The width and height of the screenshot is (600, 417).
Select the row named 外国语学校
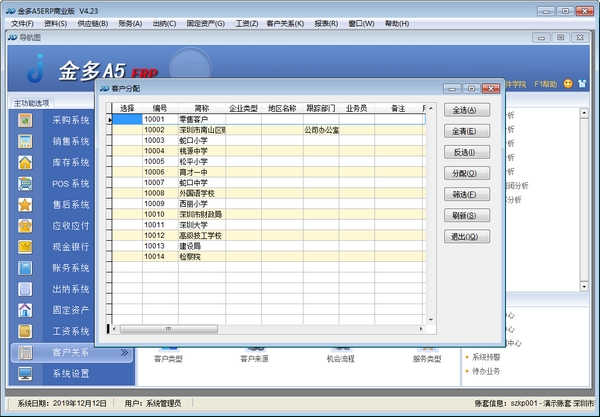click(269, 193)
